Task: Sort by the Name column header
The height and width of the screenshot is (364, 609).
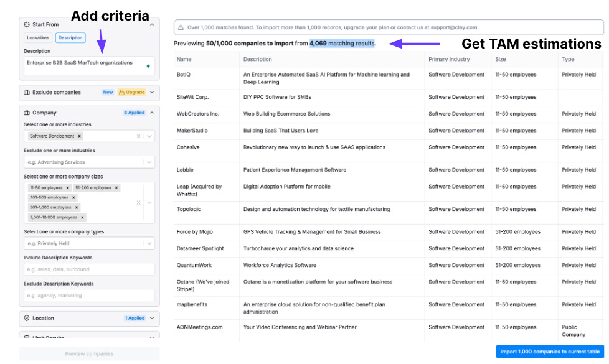Action: click(184, 59)
